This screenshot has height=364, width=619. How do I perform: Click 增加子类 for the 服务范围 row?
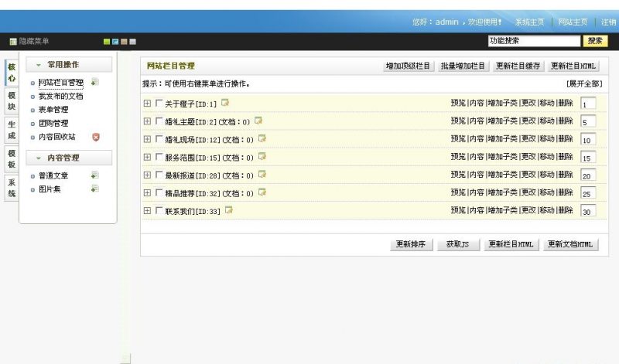coord(502,157)
